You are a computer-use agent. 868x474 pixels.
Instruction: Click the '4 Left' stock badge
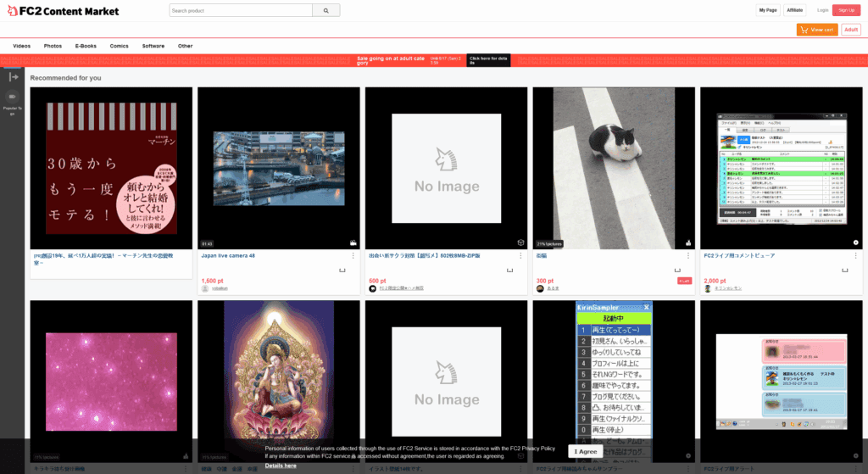pyautogui.click(x=684, y=281)
